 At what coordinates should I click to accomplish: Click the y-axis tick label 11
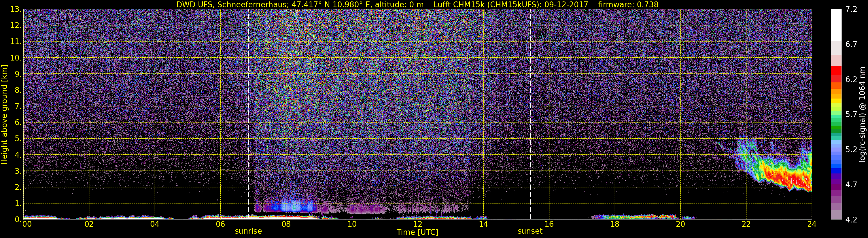(16, 42)
